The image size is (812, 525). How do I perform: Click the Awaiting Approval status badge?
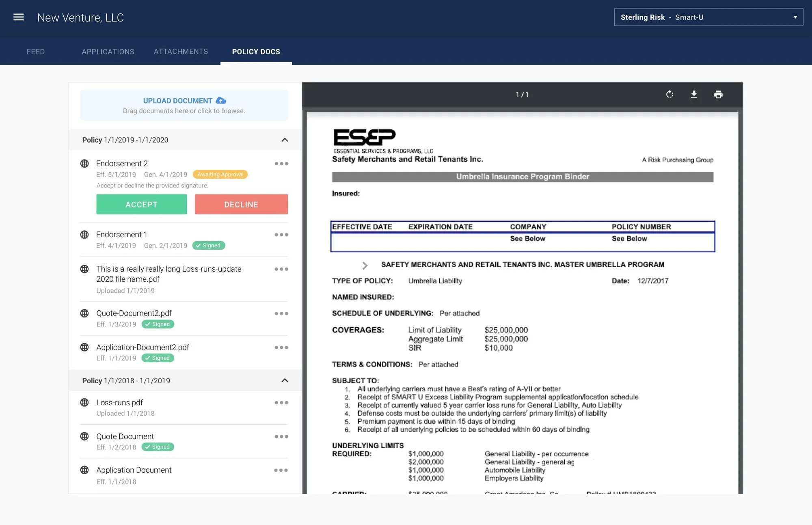[x=220, y=174]
